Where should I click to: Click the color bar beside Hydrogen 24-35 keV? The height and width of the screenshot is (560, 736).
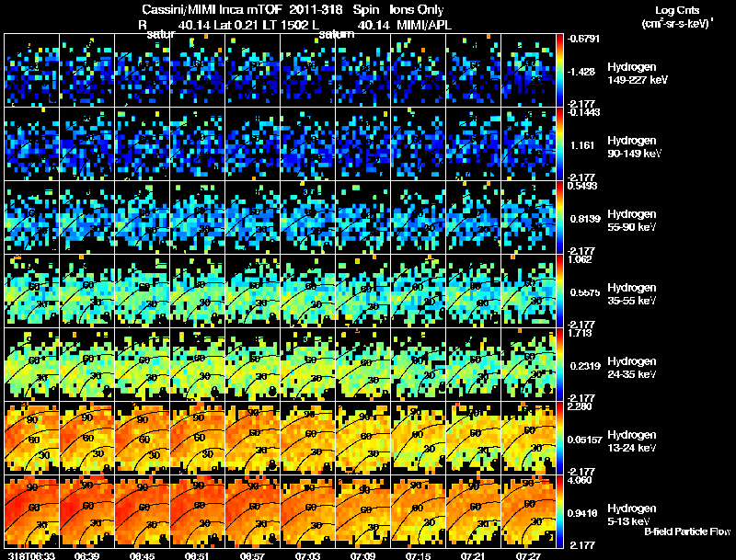click(x=559, y=365)
